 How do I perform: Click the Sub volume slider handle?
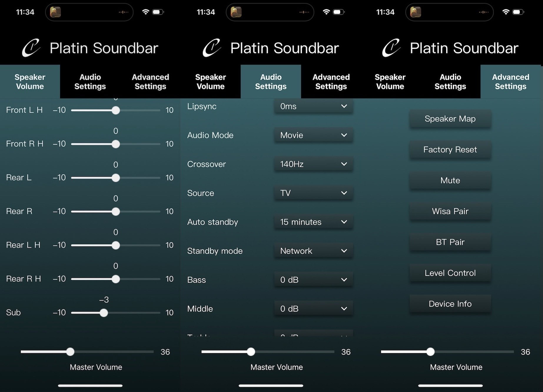click(104, 313)
